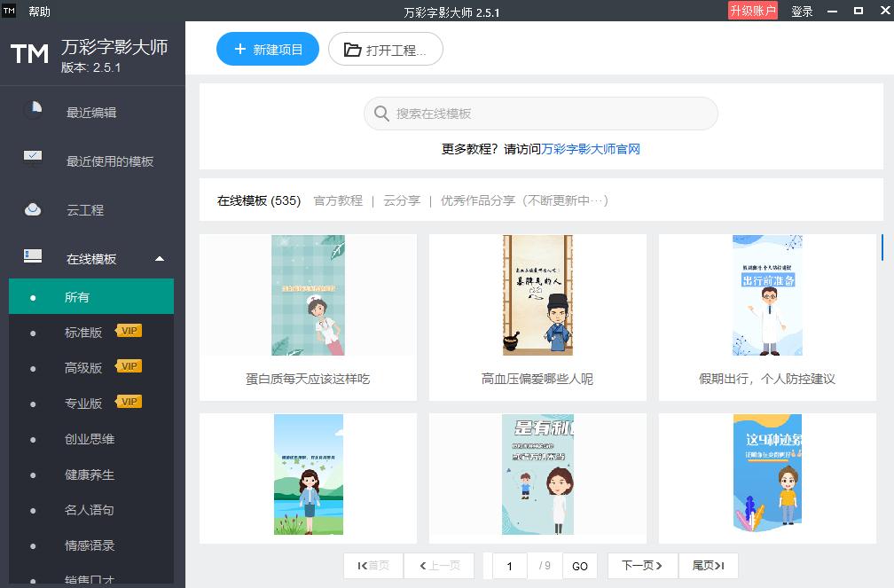Click the page number input field
The height and width of the screenshot is (588, 894).
pyautogui.click(x=510, y=566)
